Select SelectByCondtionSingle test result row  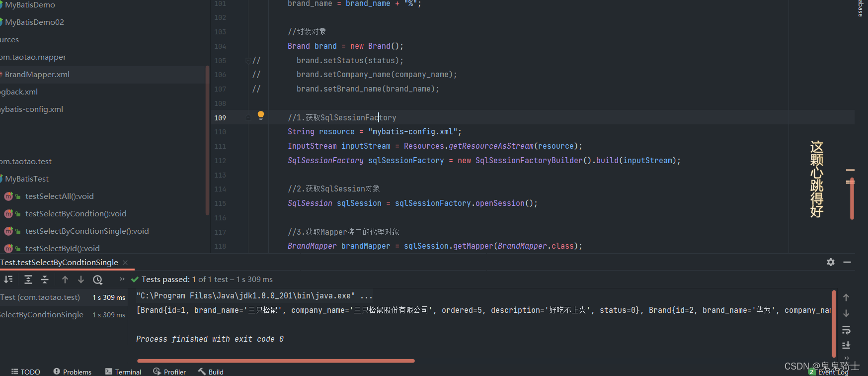(x=64, y=315)
